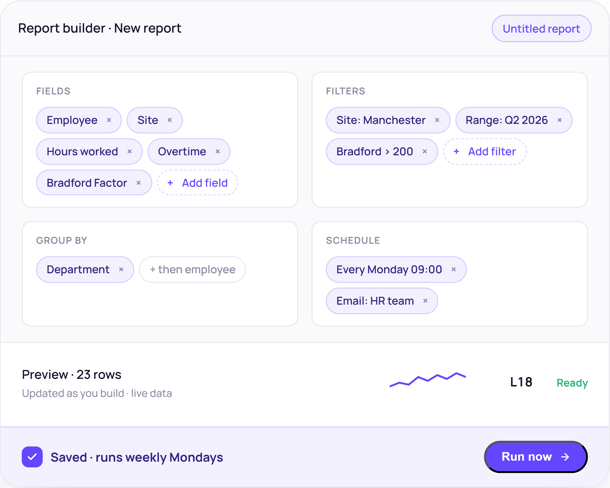Remove the Hours worked field

click(x=130, y=151)
